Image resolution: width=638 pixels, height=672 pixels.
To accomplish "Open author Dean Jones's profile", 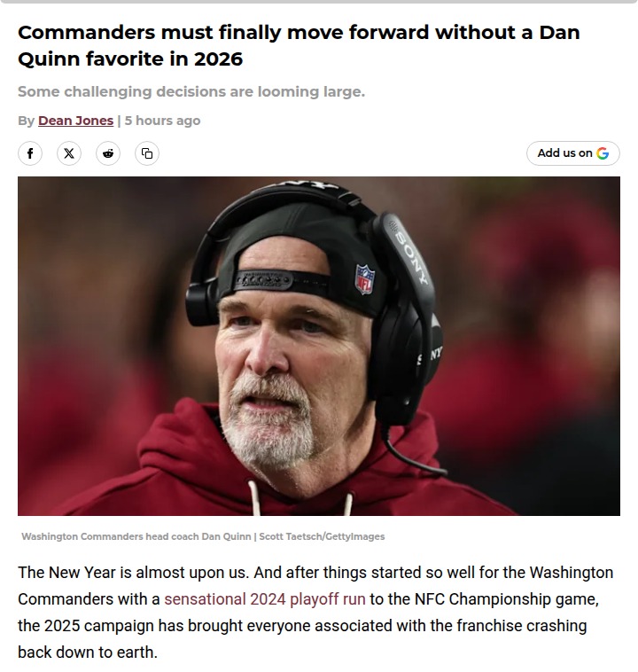I will point(75,121).
